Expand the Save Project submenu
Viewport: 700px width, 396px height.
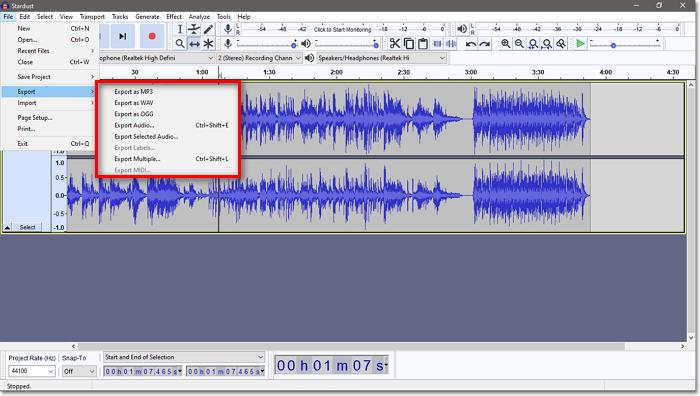point(49,77)
